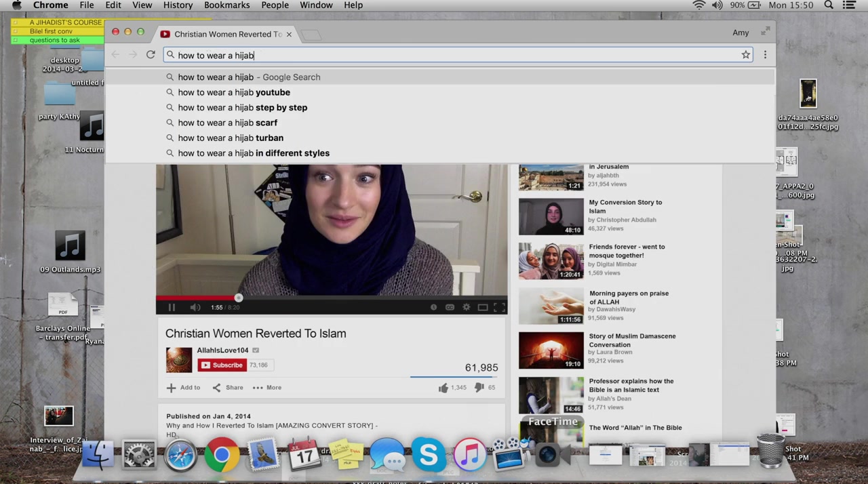Viewport: 868px width, 484px height.
Task: Open 'My Conversion Story to Islam' video thumbnail
Action: tap(551, 217)
